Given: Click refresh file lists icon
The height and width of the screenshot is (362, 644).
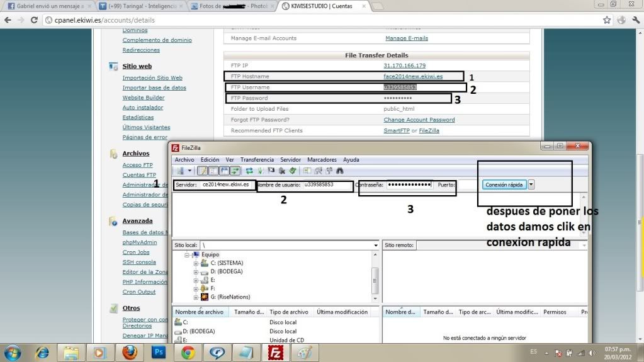Looking at the screenshot, I should pyautogui.click(x=249, y=171).
